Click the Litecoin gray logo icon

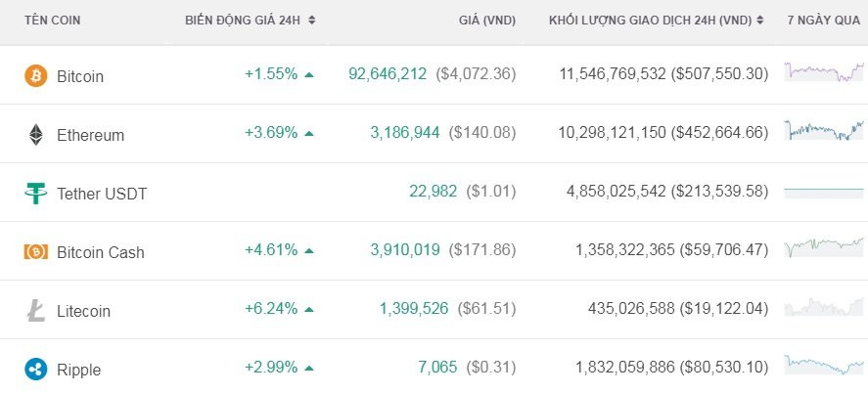pos(35,311)
